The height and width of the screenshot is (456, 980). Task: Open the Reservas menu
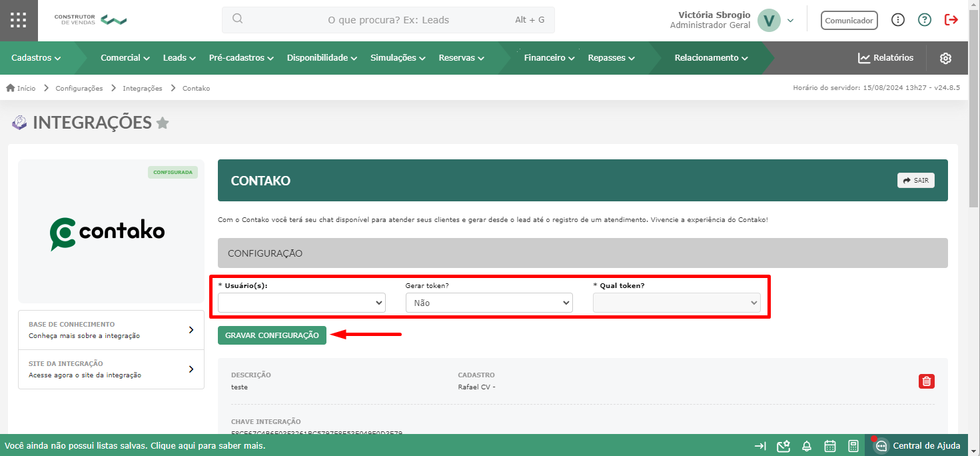coord(462,58)
